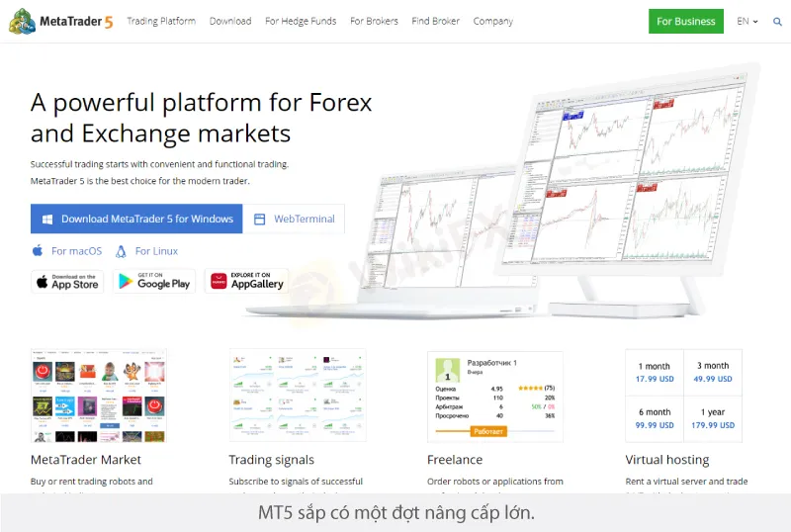This screenshot has height=532, width=791.
Task: Open the Company menu
Action: pos(492,21)
